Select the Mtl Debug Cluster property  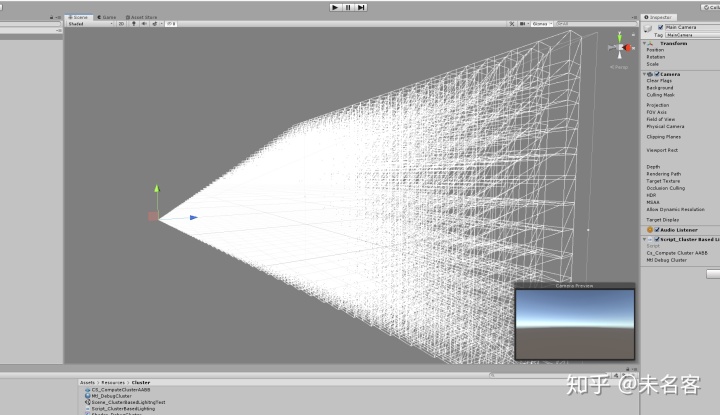[667, 260]
